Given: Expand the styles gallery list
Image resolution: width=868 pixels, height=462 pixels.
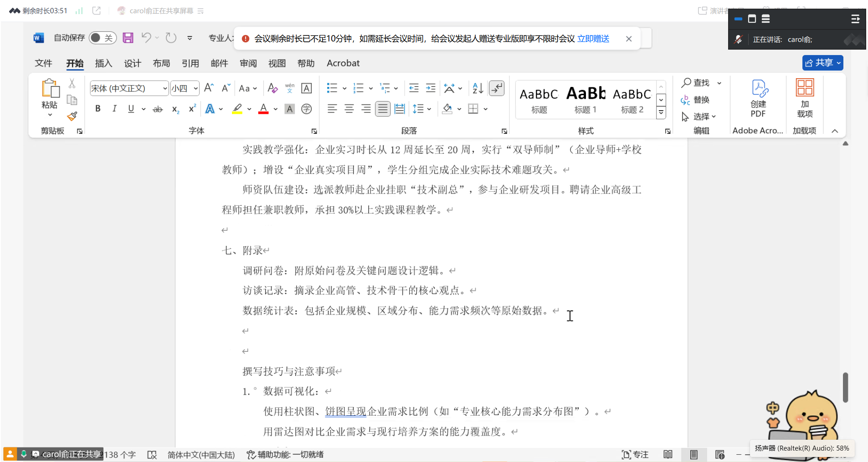Looking at the screenshot, I should [x=661, y=112].
